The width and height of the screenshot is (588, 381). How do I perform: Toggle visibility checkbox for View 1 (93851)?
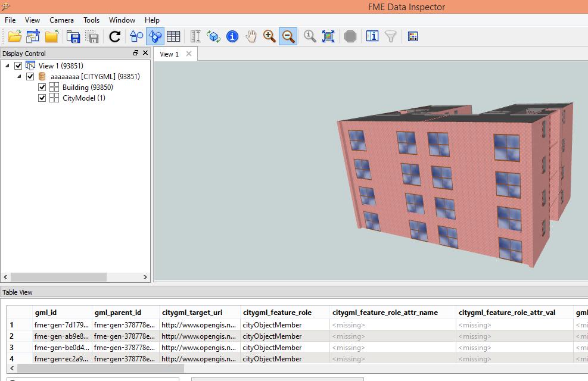pos(18,65)
